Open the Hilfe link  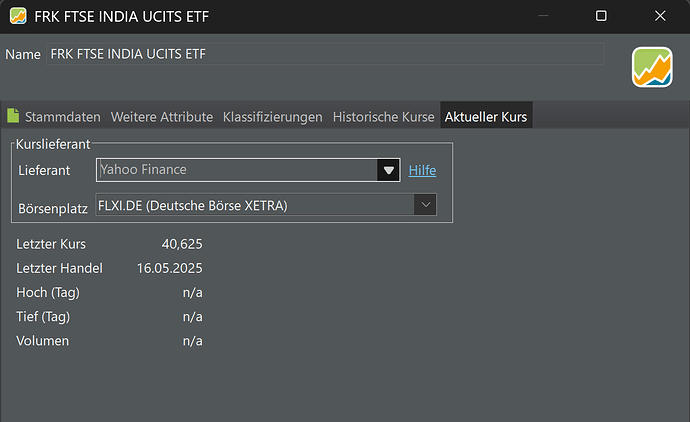click(422, 170)
